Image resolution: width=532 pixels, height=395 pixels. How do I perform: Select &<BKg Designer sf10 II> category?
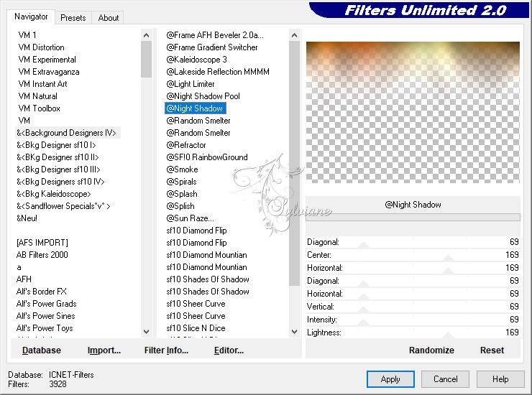coord(58,157)
